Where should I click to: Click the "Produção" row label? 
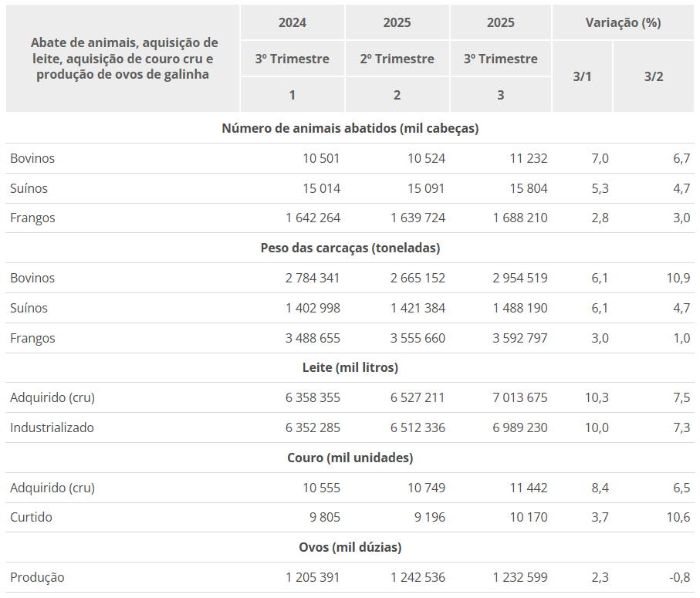coord(37,577)
